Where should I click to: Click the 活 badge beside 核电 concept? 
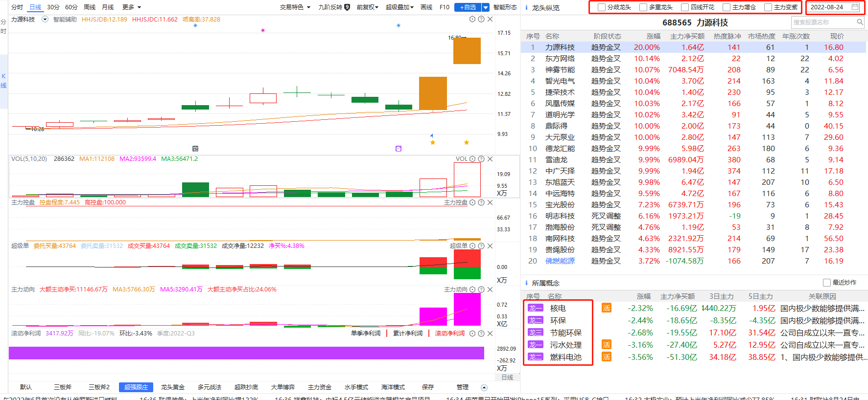click(x=607, y=308)
